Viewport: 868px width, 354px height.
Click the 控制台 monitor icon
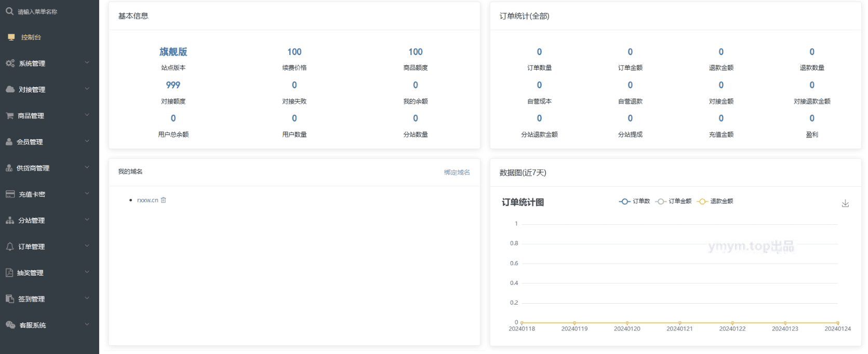pyautogui.click(x=11, y=37)
